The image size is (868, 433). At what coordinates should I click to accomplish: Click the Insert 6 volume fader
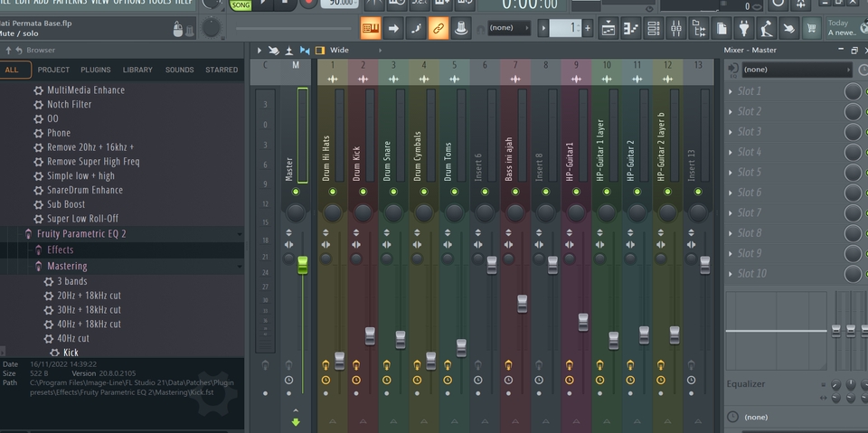click(x=492, y=265)
